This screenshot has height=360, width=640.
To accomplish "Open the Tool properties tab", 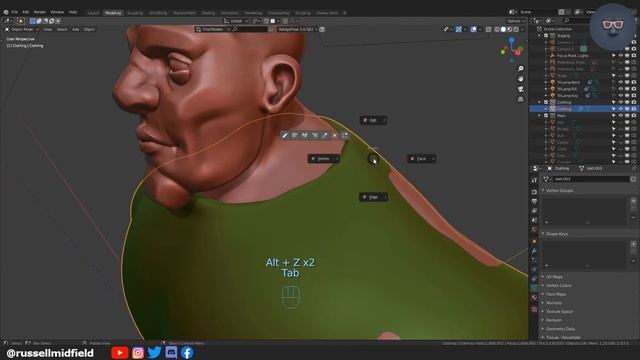I will pyautogui.click(x=534, y=180).
